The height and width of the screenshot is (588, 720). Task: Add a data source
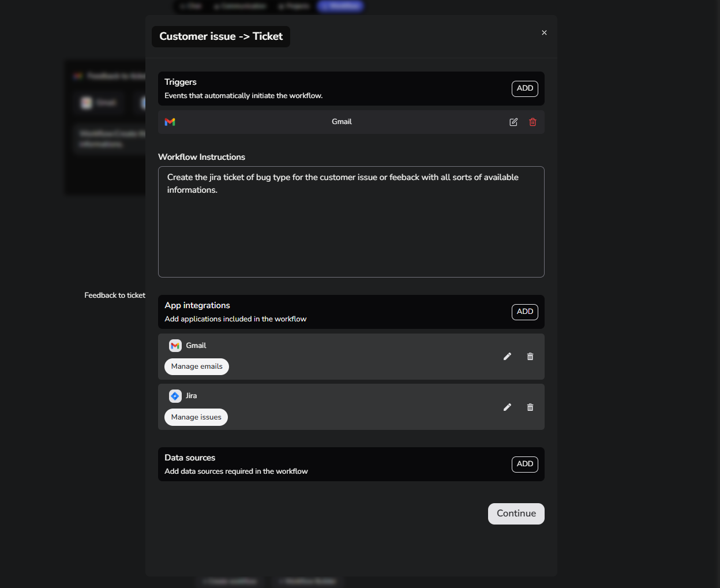[x=525, y=464]
